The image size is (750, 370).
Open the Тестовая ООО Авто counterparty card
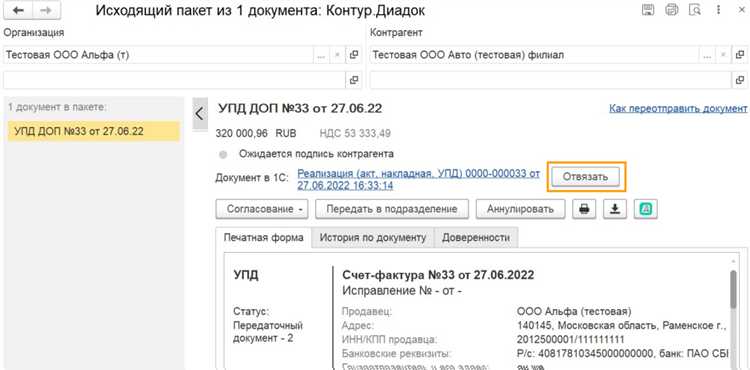(739, 55)
